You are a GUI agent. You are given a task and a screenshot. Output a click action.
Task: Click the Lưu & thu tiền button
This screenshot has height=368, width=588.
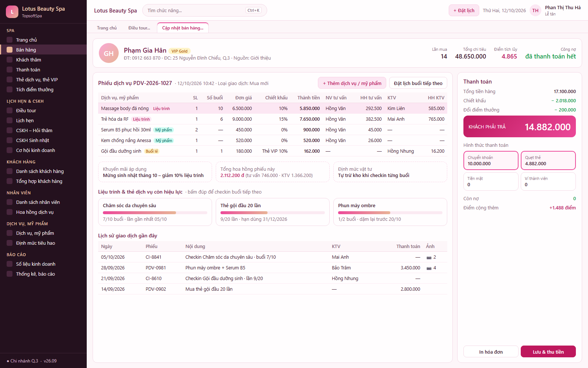(x=548, y=352)
